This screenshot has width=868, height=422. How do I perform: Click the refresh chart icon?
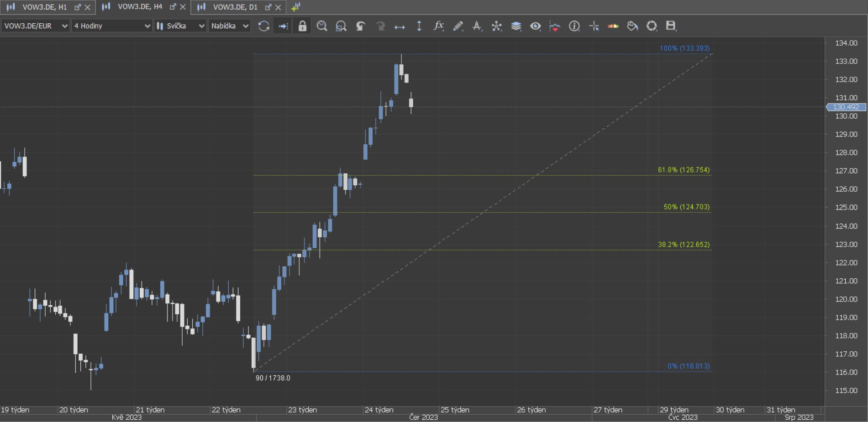[x=263, y=26]
